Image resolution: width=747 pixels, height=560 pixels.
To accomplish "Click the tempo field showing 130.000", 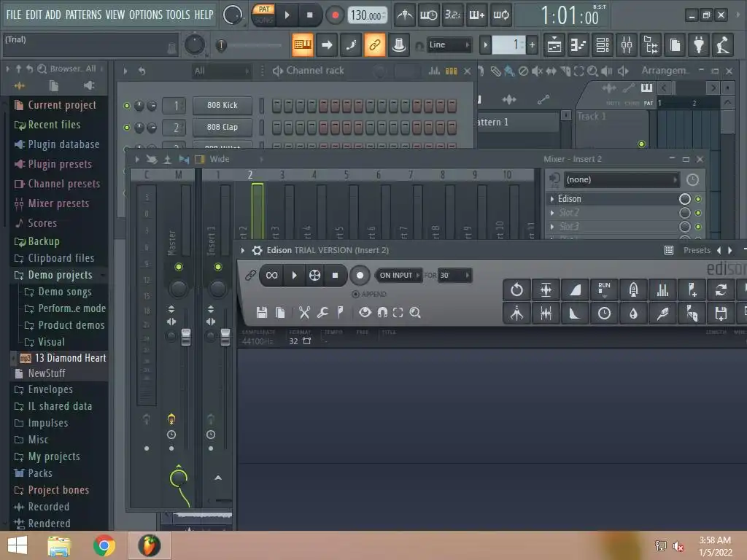I will coord(368,16).
